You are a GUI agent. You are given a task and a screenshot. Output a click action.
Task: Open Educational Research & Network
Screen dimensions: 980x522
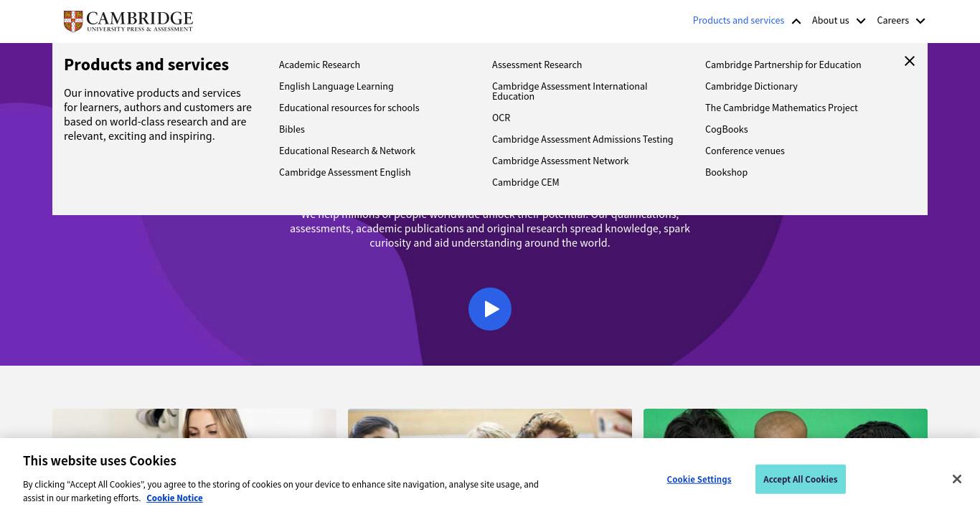tap(347, 151)
